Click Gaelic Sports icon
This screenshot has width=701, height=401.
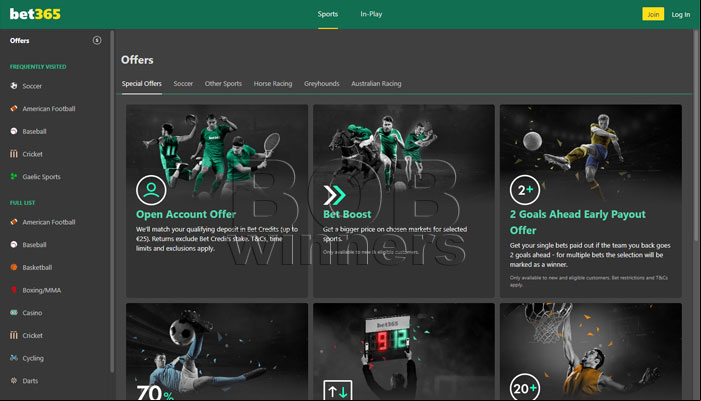point(14,177)
